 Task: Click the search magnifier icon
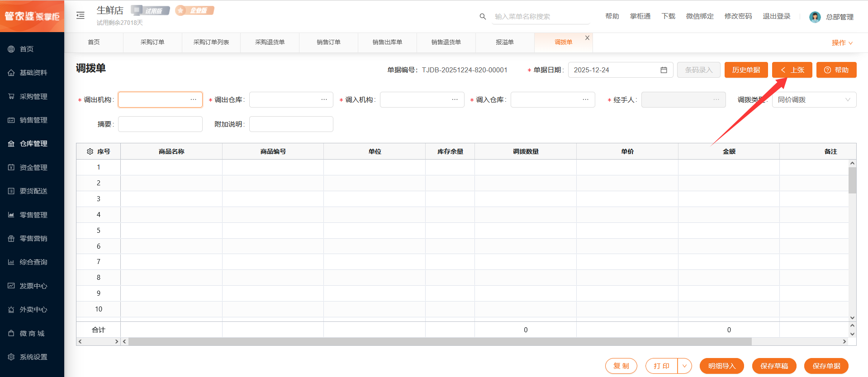483,17
